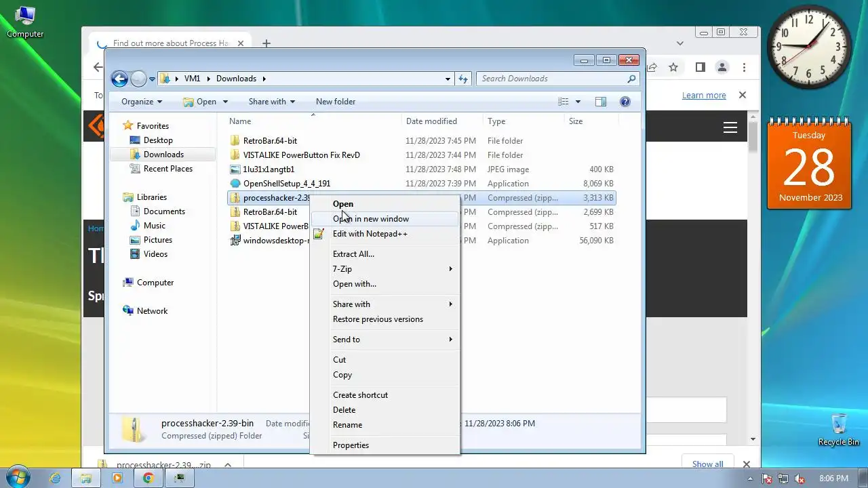This screenshot has height=488, width=868.
Task: Open the recent pages dropdown arrow
Action: pyautogui.click(x=152, y=79)
